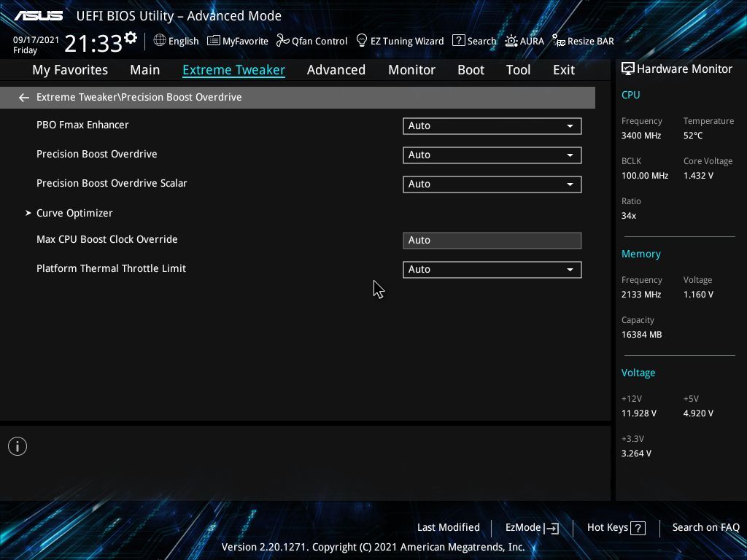Click the ASUS logo
The height and width of the screenshot is (560, 747).
coord(38,16)
